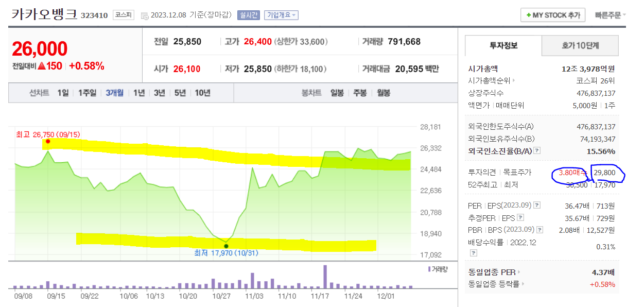Click the 외국인보유주식수 value 74,193,347
This screenshot has width=644, height=307.
[598, 139]
